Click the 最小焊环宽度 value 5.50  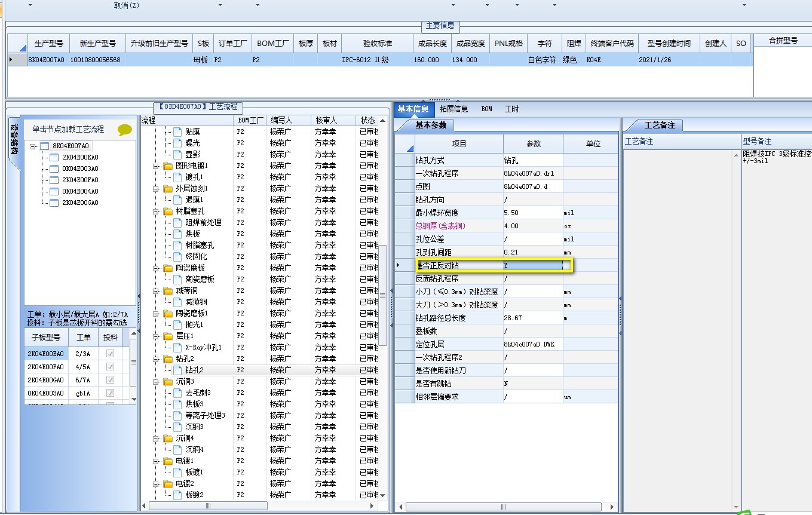point(533,213)
